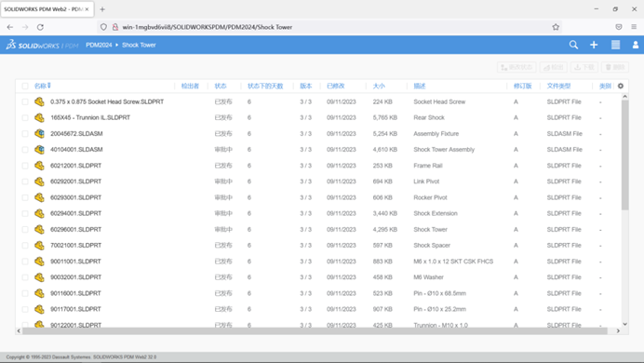644x363 pixels.
Task: Click assembly icon for 20045672.SLDASM
Action: [x=39, y=133]
